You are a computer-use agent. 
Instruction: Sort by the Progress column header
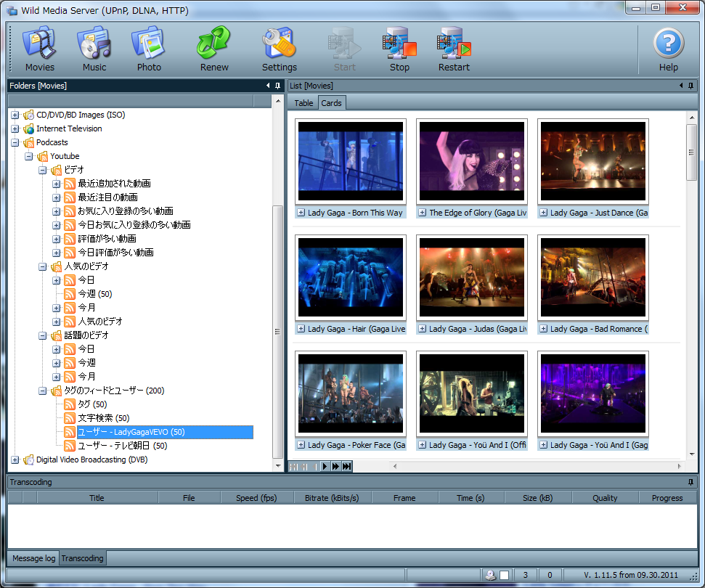click(x=667, y=498)
